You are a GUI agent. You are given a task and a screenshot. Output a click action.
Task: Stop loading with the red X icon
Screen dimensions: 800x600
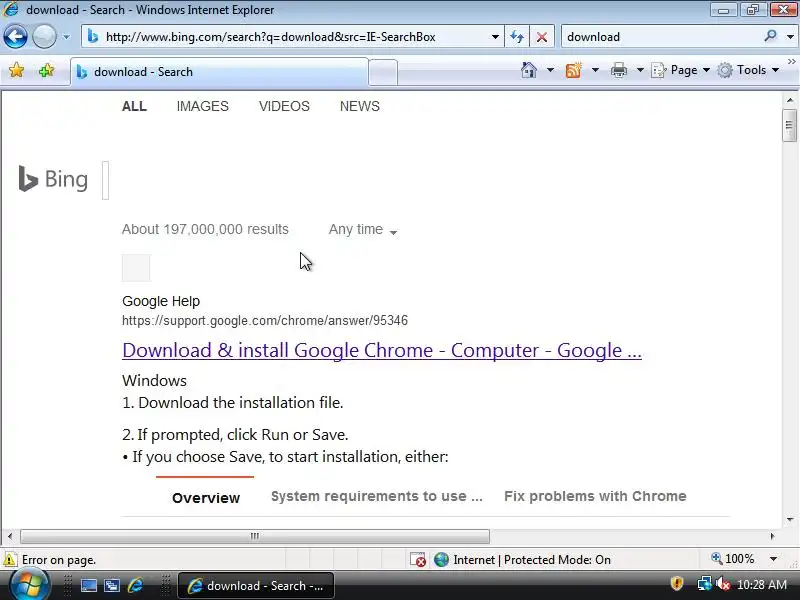pos(542,37)
